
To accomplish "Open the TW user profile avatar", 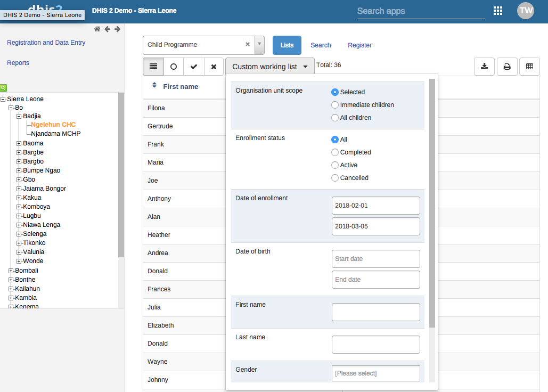I will [x=525, y=11].
